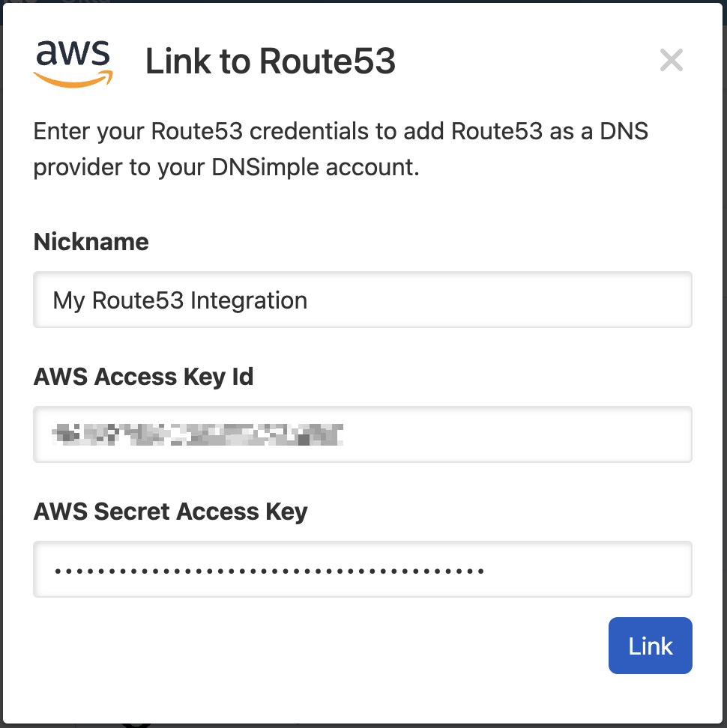Click the Nickname field label
Viewport: 727px width, 728px height.
[x=91, y=242]
